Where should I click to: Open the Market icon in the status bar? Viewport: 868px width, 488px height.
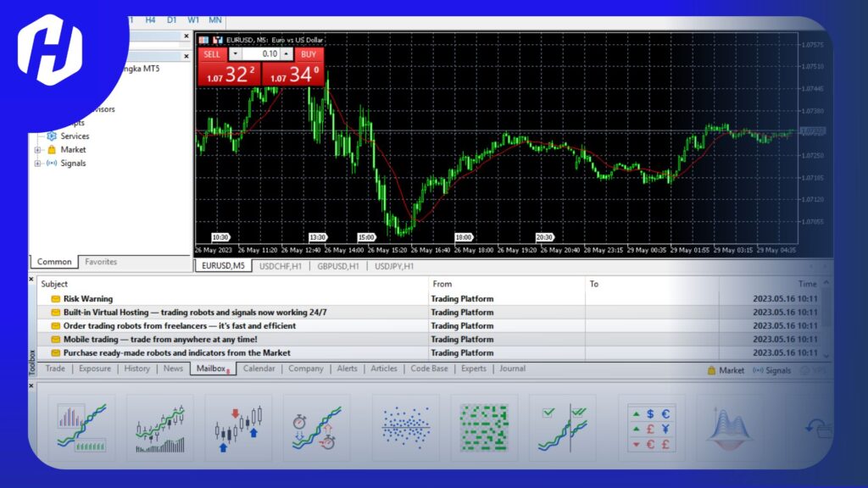pyautogui.click(x=711, y=370)
